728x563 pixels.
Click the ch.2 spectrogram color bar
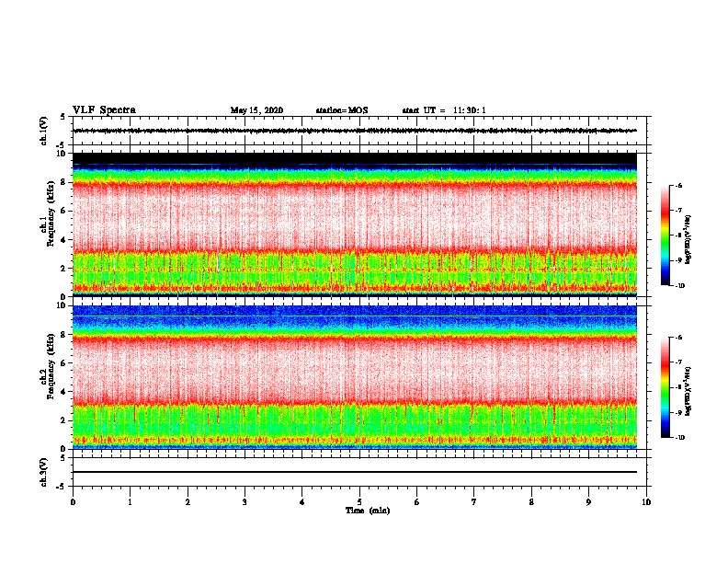(x=665, y=387)
